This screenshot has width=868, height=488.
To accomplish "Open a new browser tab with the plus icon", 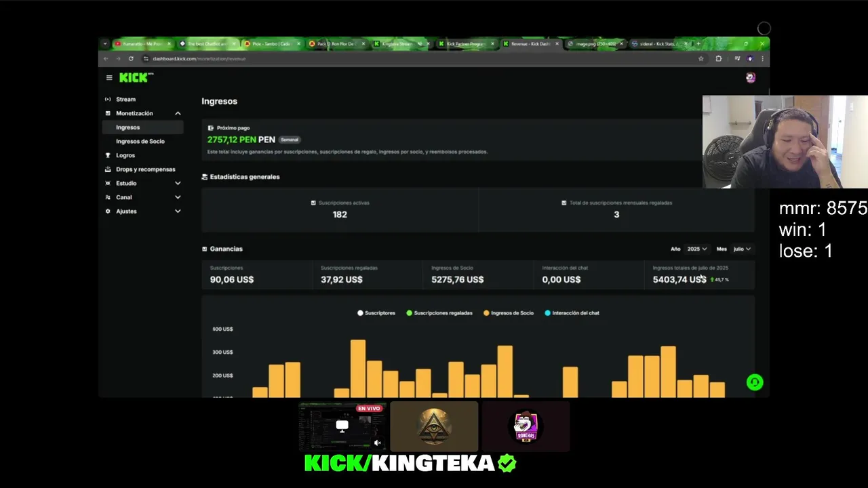I will click(x=698, y=44).
